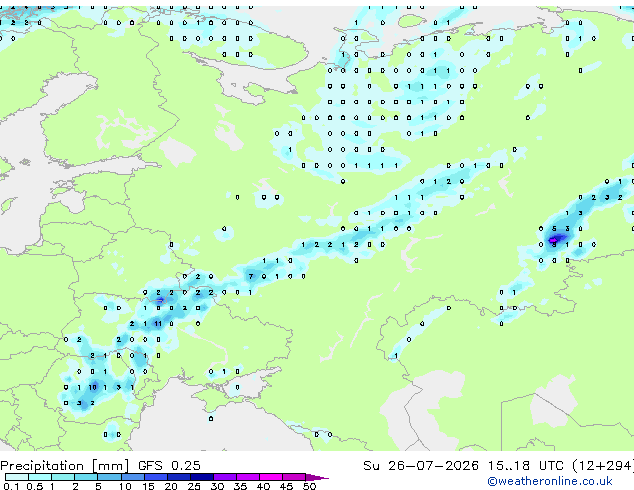
Task: Click the "40" legend scale label
Action: pos(263,486)
